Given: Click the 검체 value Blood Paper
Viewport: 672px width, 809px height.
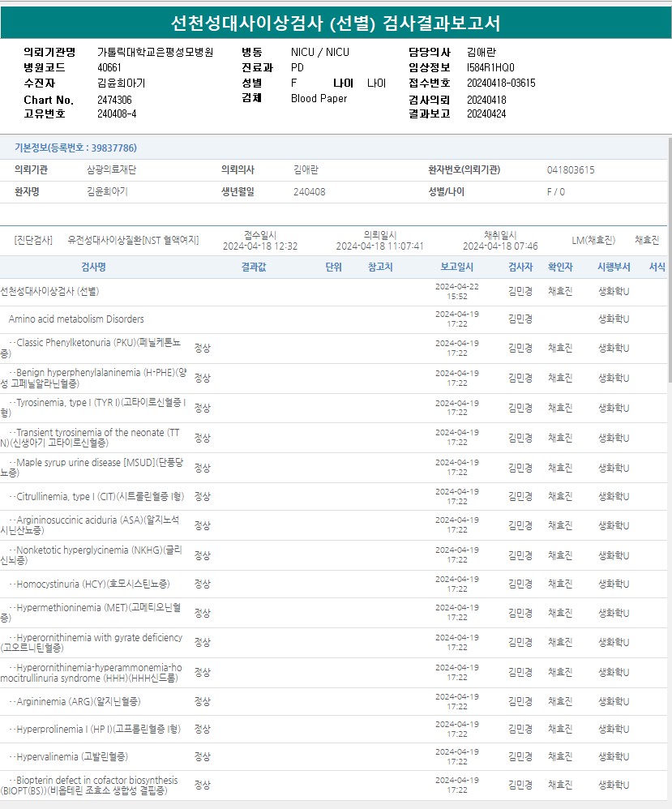Looking at the screenshot, I should pos(319,99).
